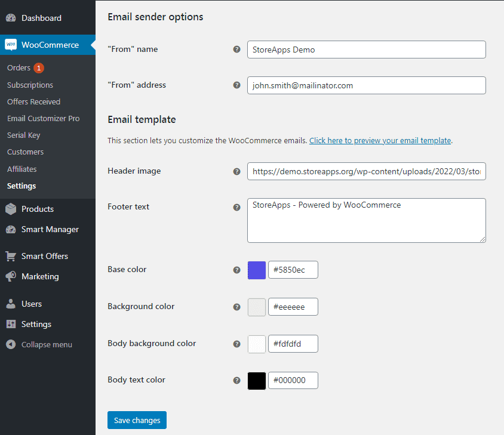Screen dimensions: 504x435
Task: Click the #eeeeee background color field
Action: 293,307
